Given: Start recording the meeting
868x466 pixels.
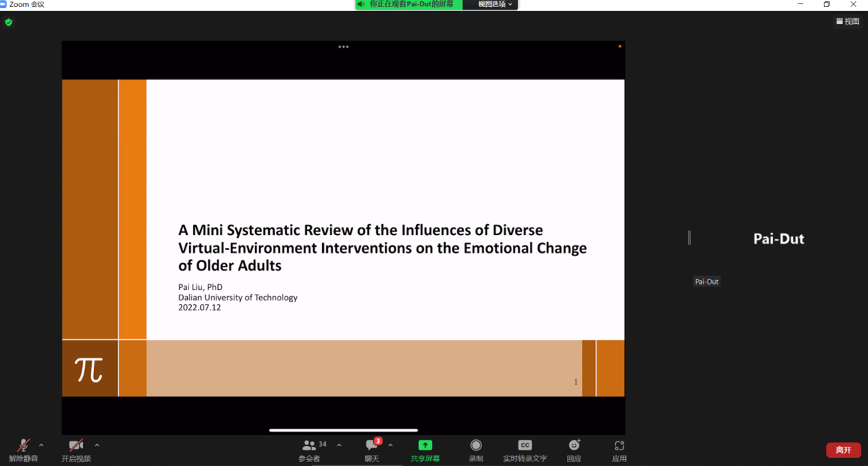Looking at the screenshot, I should click(476, 446).
